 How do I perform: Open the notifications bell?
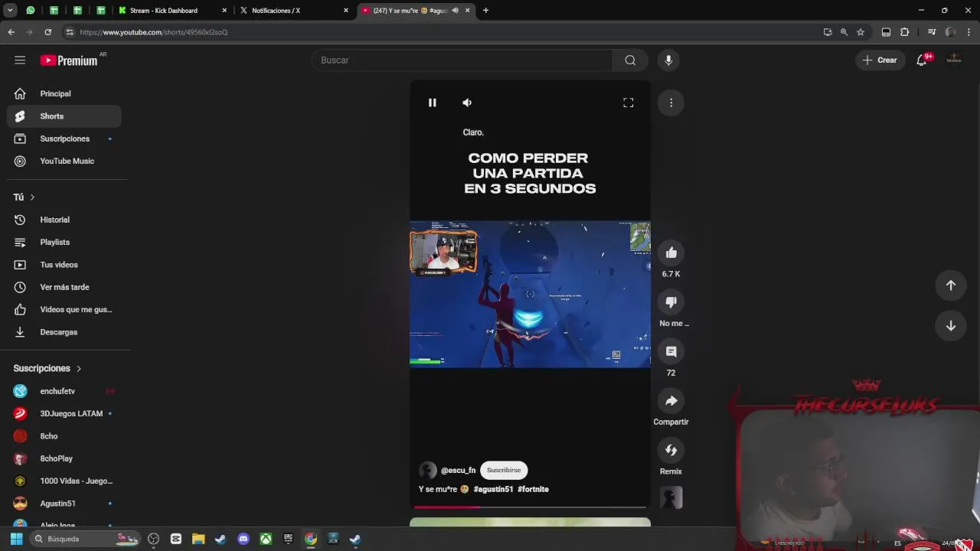click(x=922, y=60)
